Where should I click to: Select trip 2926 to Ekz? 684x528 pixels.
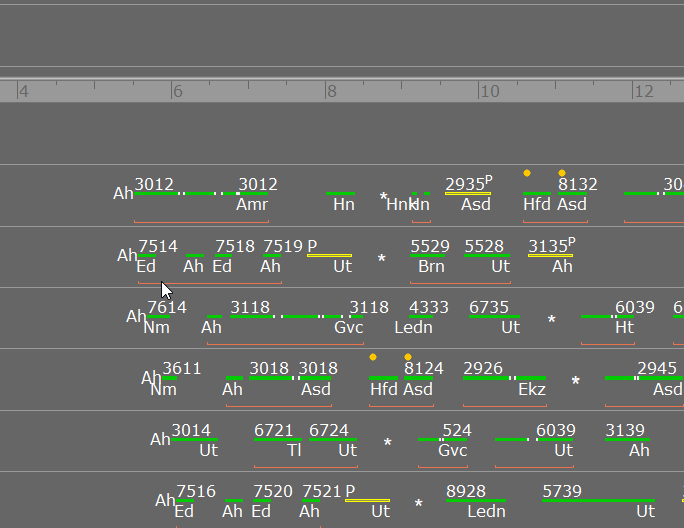(x=505, y=378)
